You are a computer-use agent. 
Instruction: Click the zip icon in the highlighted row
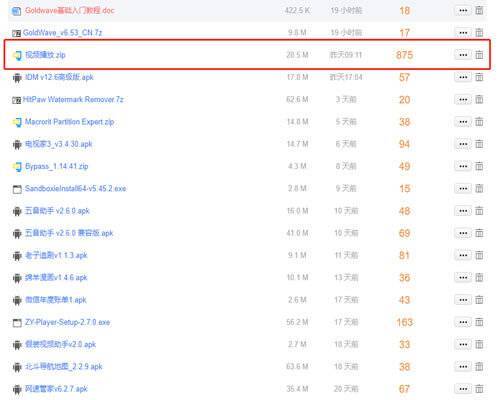click(x=17, y=55)
